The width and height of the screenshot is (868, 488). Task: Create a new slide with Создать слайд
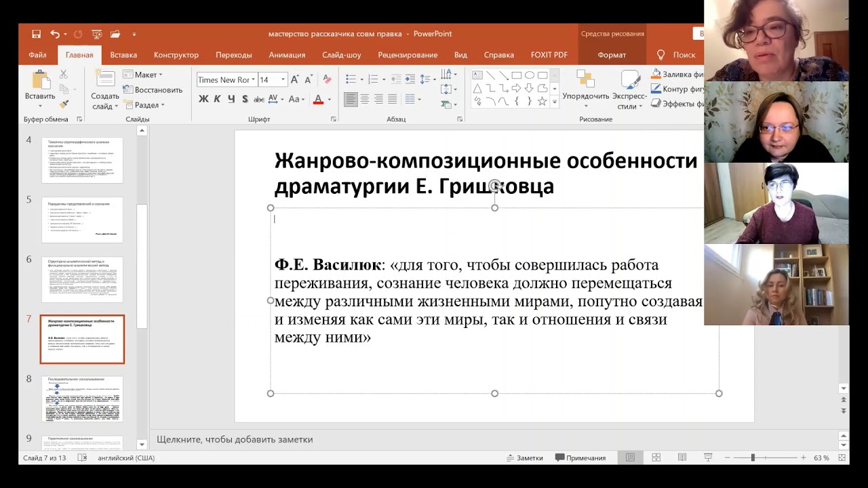105,89
